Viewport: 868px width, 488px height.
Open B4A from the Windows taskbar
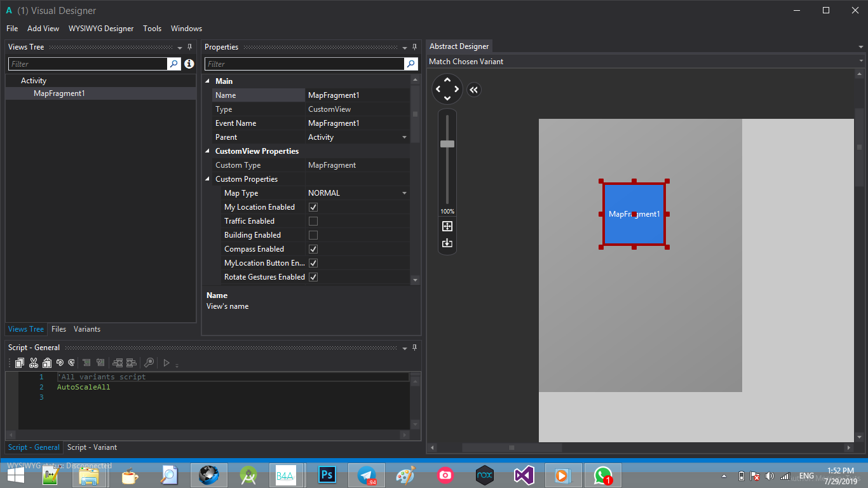click(285, 475)
